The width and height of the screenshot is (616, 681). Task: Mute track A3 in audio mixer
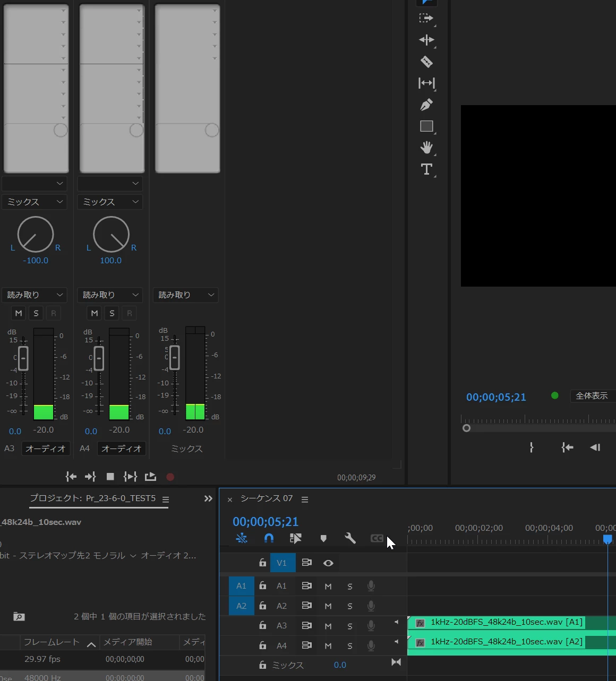(19, 313)
